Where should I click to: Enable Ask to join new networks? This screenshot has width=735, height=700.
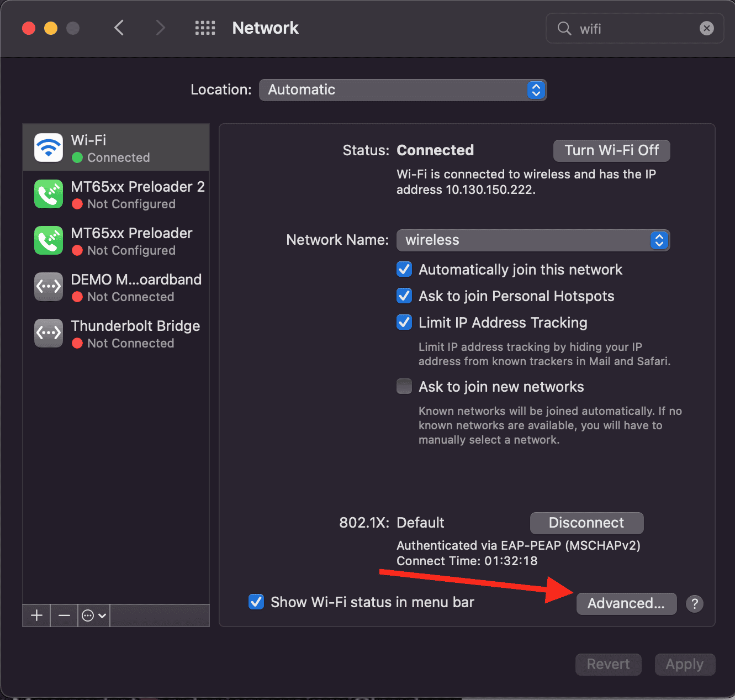click(x=404, y=387)
